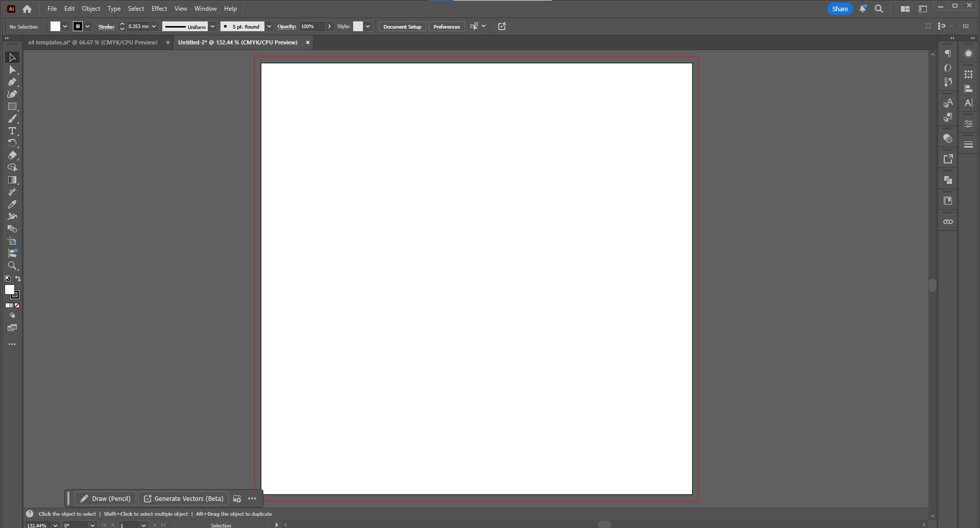Set the None color mode
This screenshot has width=980, height=528.
(17, 305)
